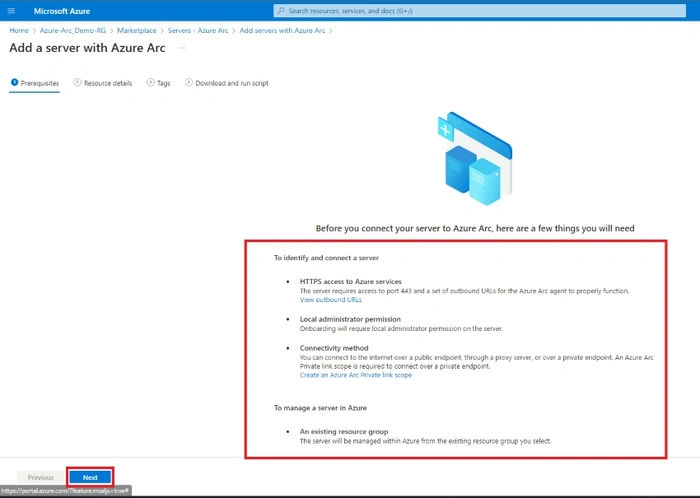Click the Resource details step number icon
The width and height of the screenshot is (700, 498).
point(77,82)
